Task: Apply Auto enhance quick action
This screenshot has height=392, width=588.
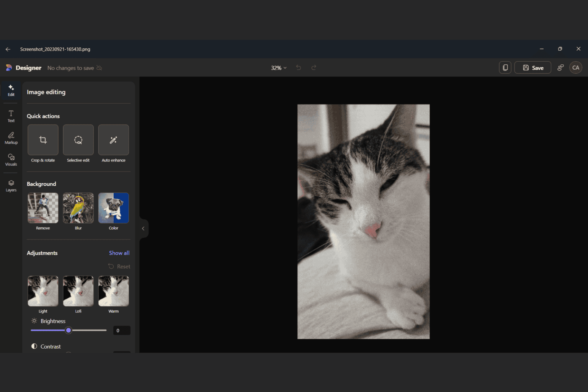Action: click(x=113, y=140)
